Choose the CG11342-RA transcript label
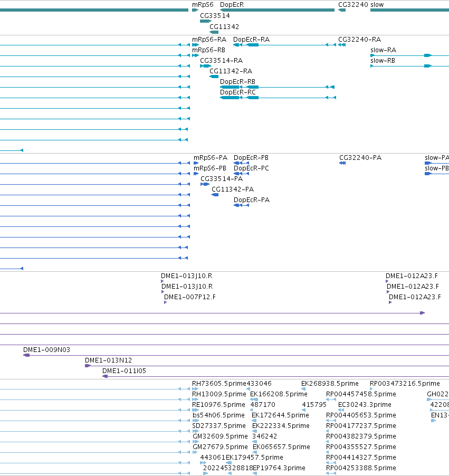 [231, 71]
